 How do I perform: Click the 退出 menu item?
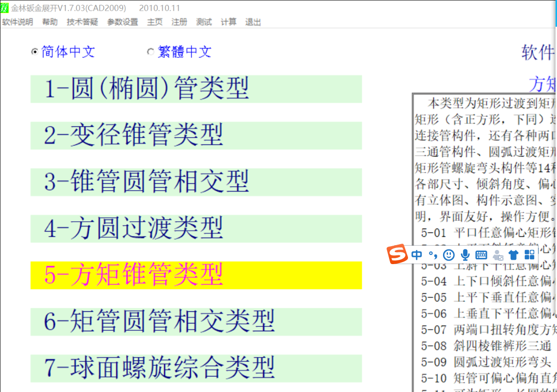pyautogui.click(x=253, y=22)
